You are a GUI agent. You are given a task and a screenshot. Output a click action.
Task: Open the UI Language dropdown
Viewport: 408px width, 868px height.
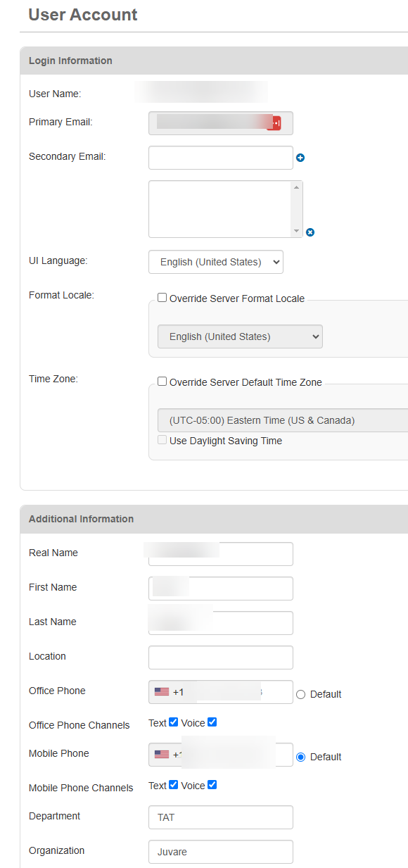pos(215,261)
